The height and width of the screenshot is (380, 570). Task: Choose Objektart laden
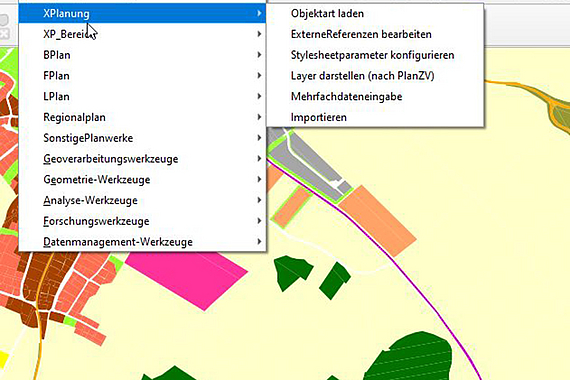coord(375,13)
